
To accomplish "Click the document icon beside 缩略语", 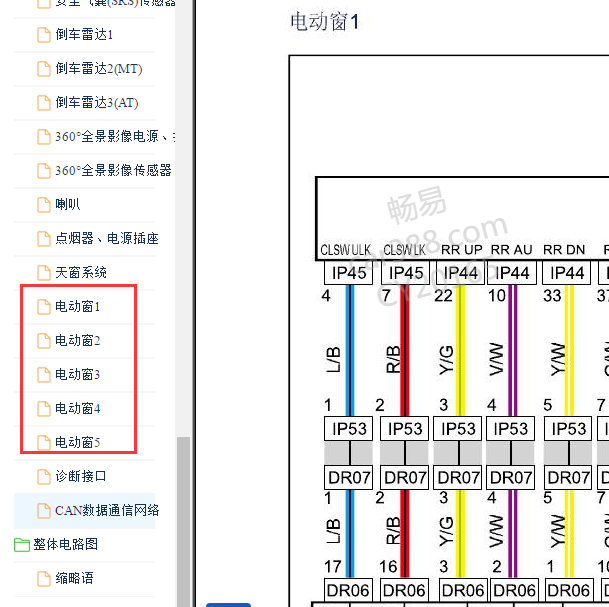I will tap(44, 578).
